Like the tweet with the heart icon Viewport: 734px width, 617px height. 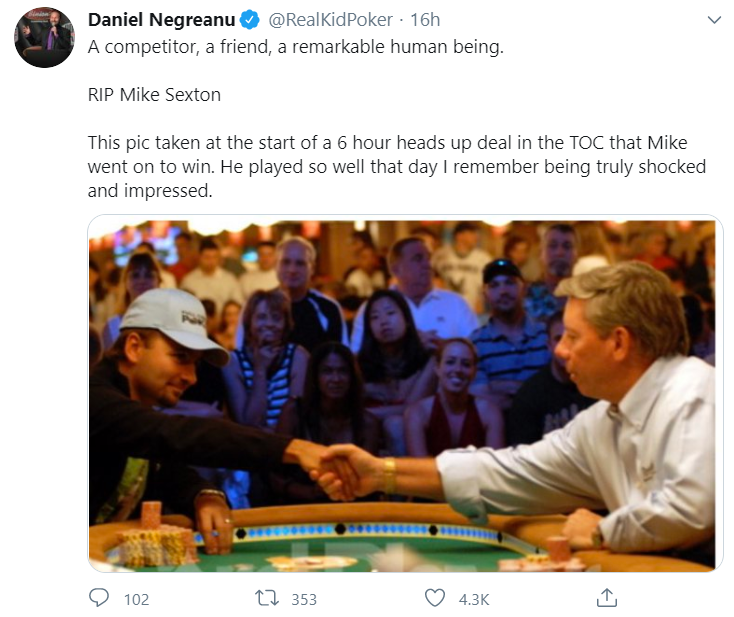point(435,598)
